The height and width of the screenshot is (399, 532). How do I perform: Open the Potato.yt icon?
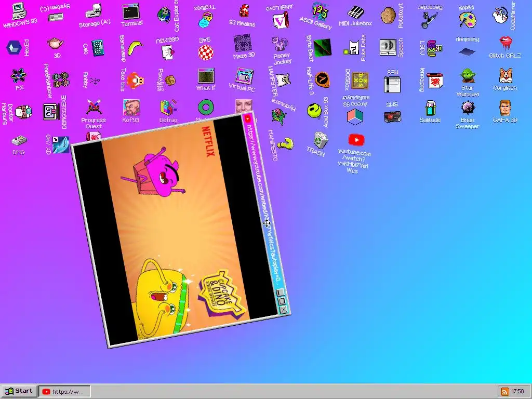388,15
